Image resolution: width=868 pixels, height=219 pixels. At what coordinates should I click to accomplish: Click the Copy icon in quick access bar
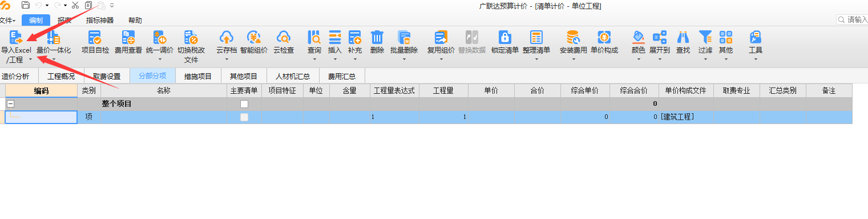(x=88, y=5)
